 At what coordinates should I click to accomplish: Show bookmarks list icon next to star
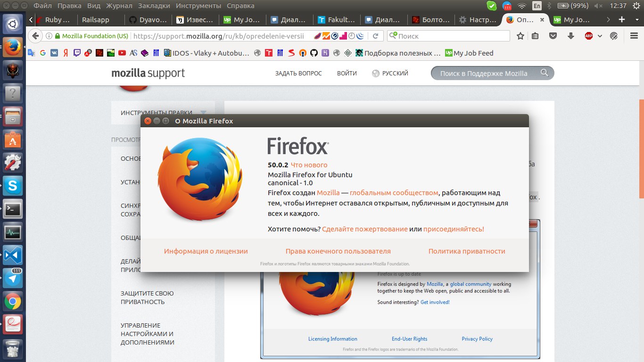pos(535,36)
